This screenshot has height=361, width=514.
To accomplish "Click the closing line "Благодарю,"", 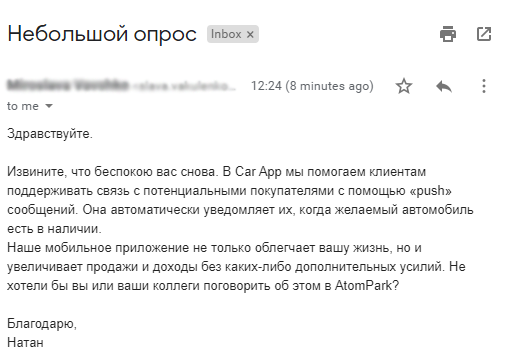I will tap(42, 323).
